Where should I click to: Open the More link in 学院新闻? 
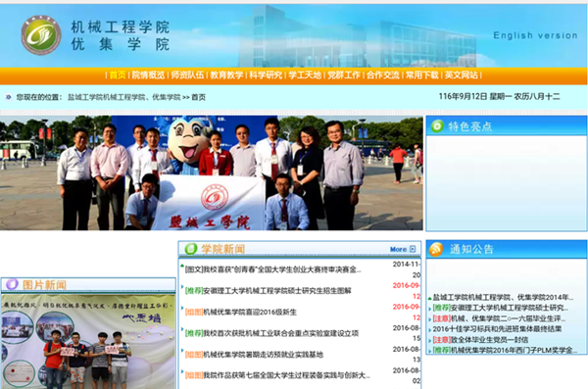coord(398,249)
